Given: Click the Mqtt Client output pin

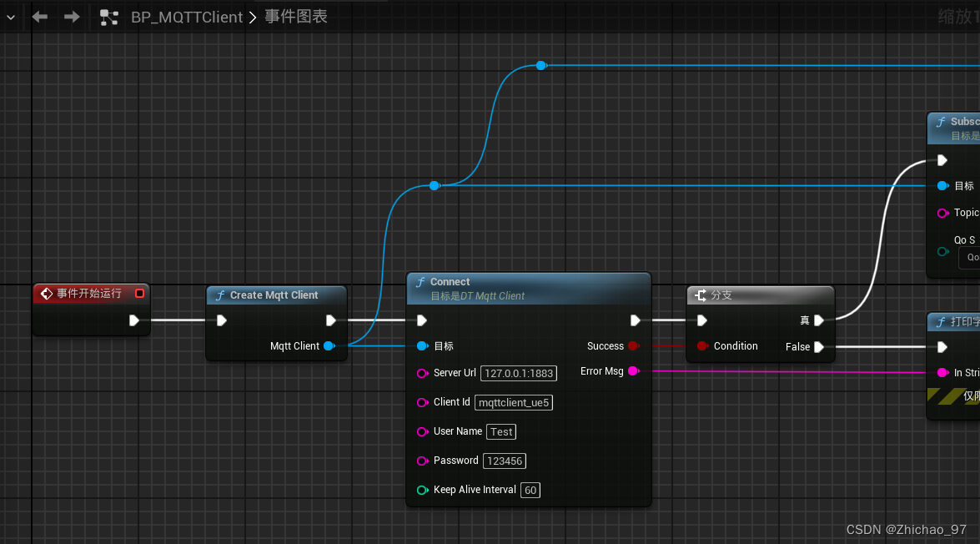Looking at the screenshot, I should pyautogui.click(x=329, y=345).
